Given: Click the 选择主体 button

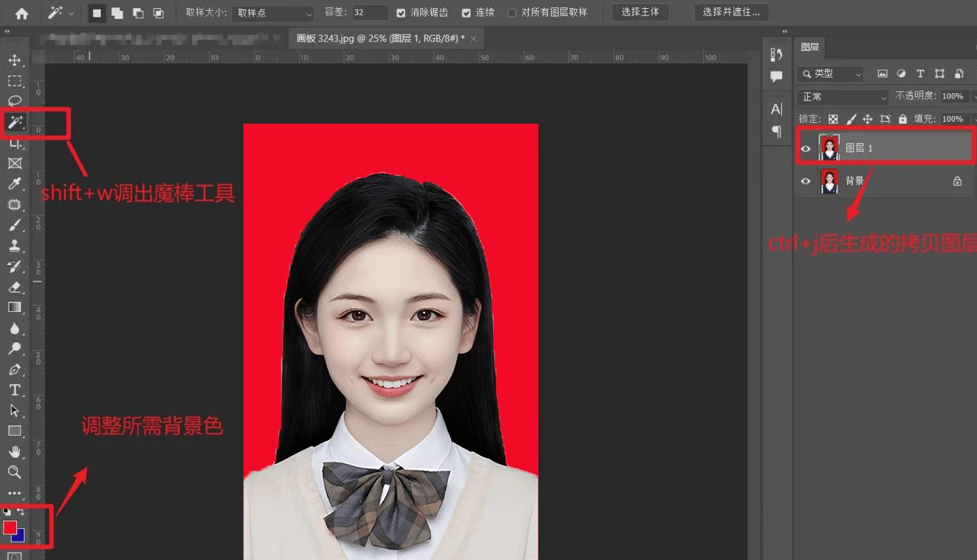Looking at the screenshot, I should (640, 12).
